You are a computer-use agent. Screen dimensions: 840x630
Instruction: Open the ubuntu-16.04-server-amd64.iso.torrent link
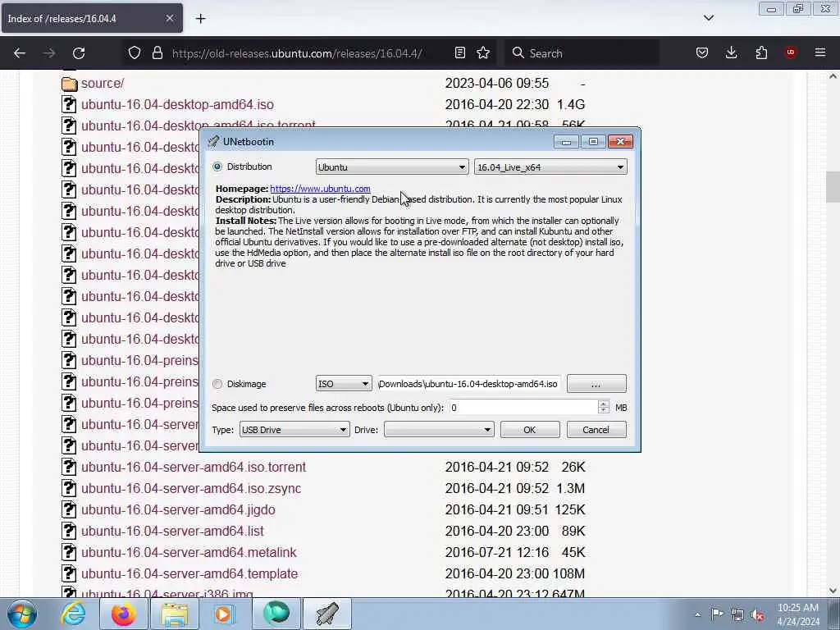[194, 467]
